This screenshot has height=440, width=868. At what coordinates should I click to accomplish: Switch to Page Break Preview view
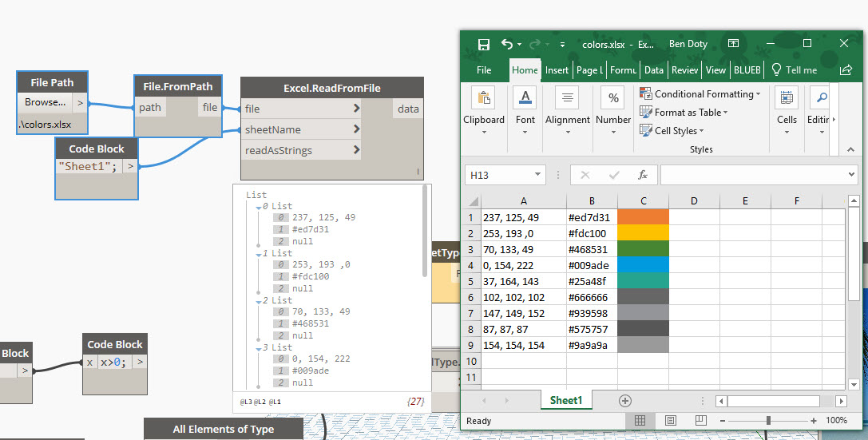[700, 420]
